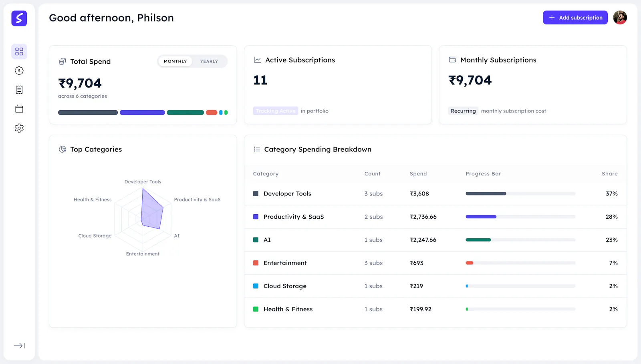Click the Spend column header

(418, 174)
